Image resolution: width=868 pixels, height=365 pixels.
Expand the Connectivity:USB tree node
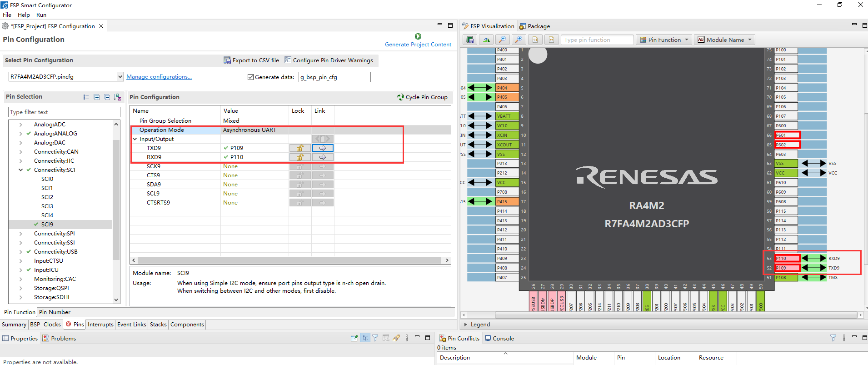point(20,251)
